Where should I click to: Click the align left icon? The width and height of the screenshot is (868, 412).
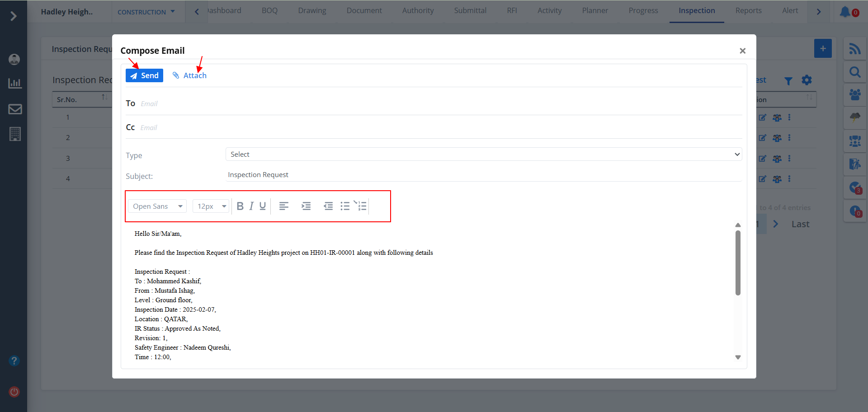point(284,206)
